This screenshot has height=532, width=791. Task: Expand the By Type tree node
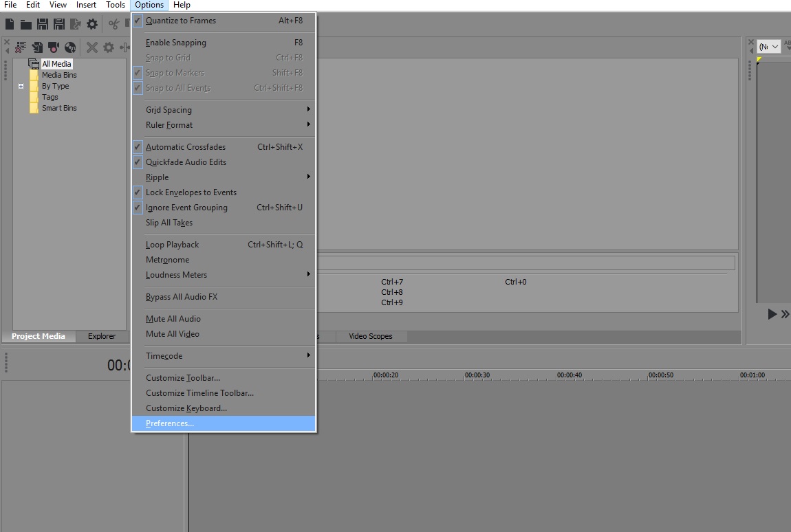[x=21, y=87]
